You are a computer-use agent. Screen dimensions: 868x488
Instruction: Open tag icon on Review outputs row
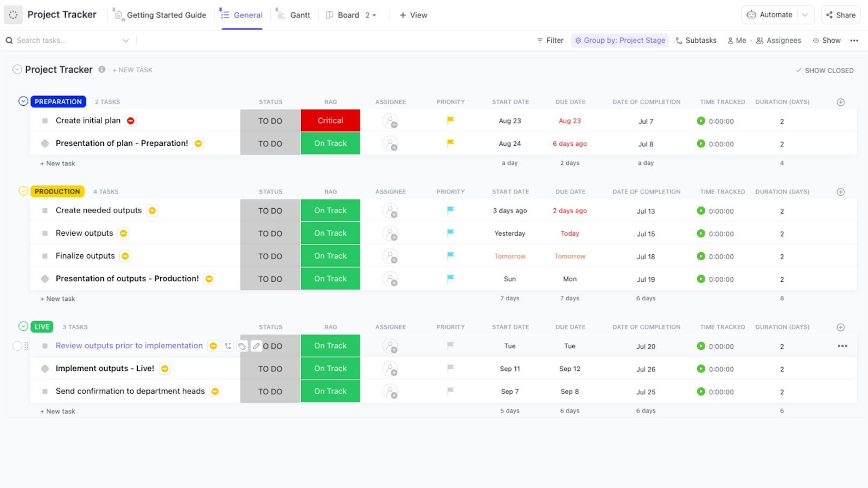[x=242, y=346]
